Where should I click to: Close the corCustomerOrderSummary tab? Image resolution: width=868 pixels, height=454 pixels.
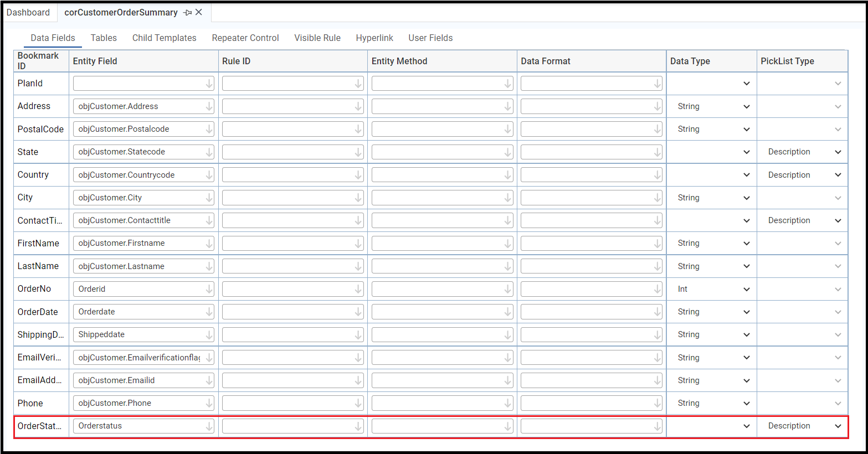tap(199, 12)
